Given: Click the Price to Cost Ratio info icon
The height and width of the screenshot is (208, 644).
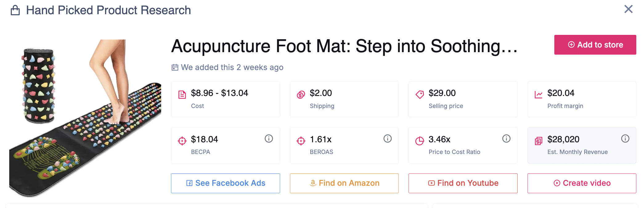Looking at the screenshot, I should 506,139.
